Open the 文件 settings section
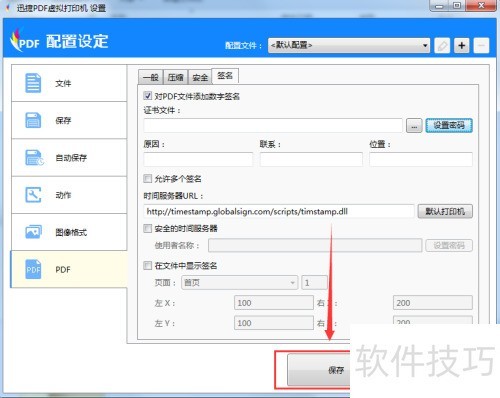This screenshot has height=398, width=500. click(x=69, y=83)
